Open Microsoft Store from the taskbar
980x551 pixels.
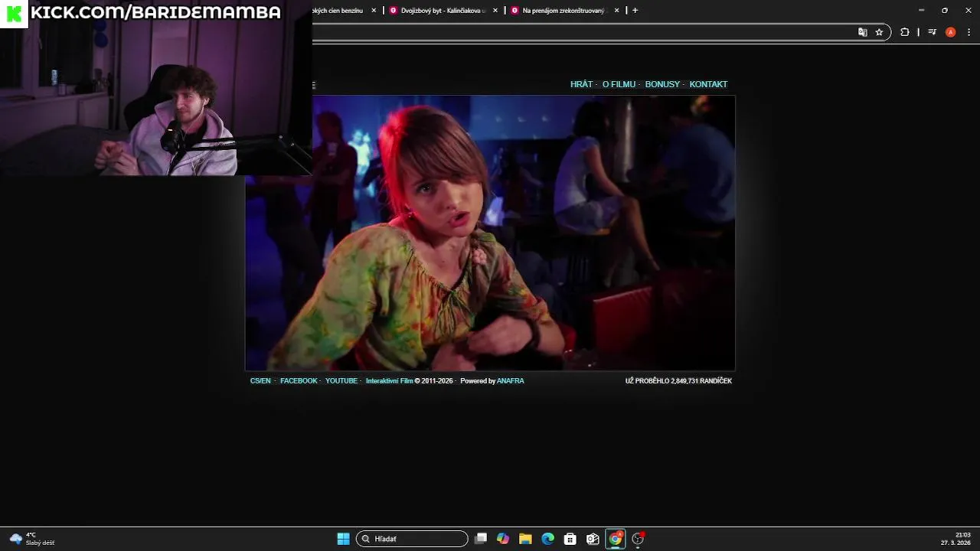tap(570, 539)
